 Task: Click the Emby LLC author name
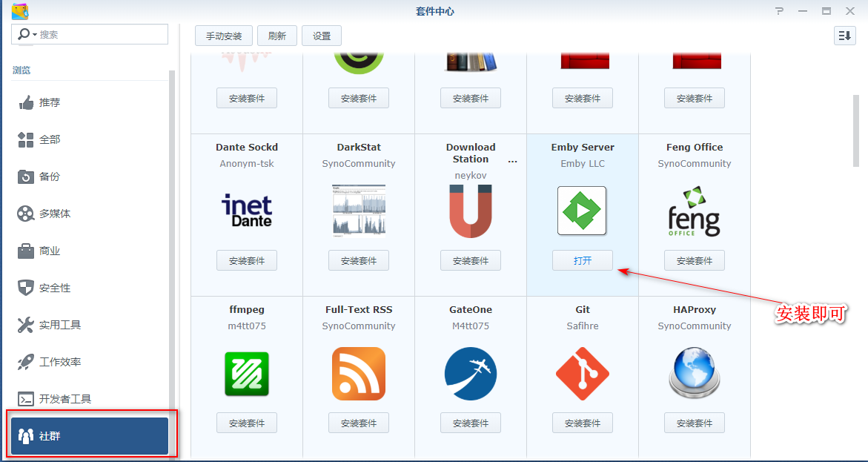click(583, 163)
